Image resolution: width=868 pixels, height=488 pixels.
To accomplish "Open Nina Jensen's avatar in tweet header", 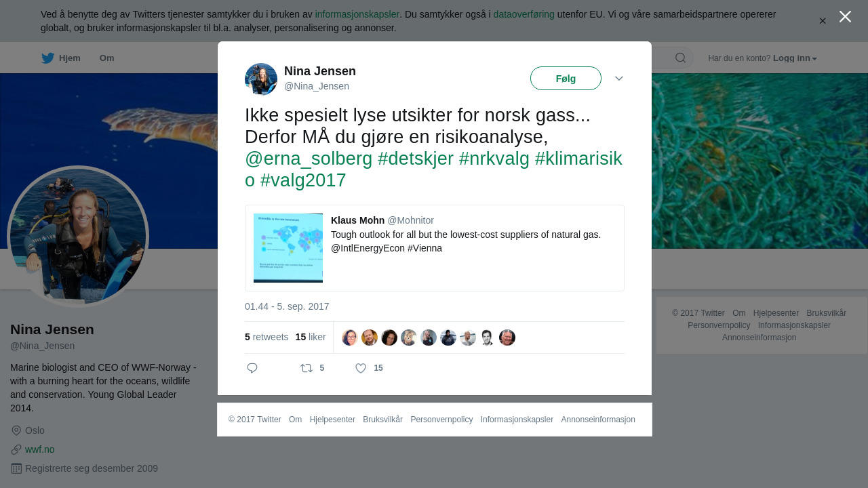I will coord(261,79).
